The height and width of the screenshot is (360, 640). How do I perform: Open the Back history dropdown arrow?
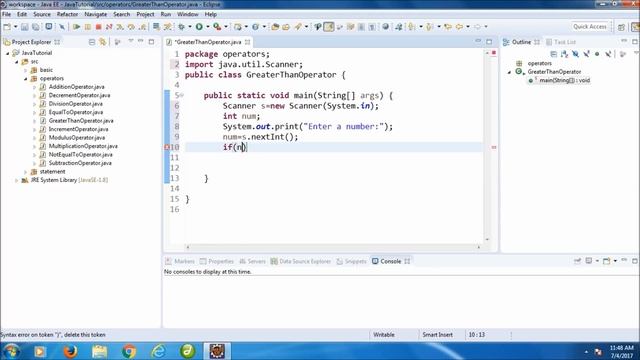[x=468, y=27]
